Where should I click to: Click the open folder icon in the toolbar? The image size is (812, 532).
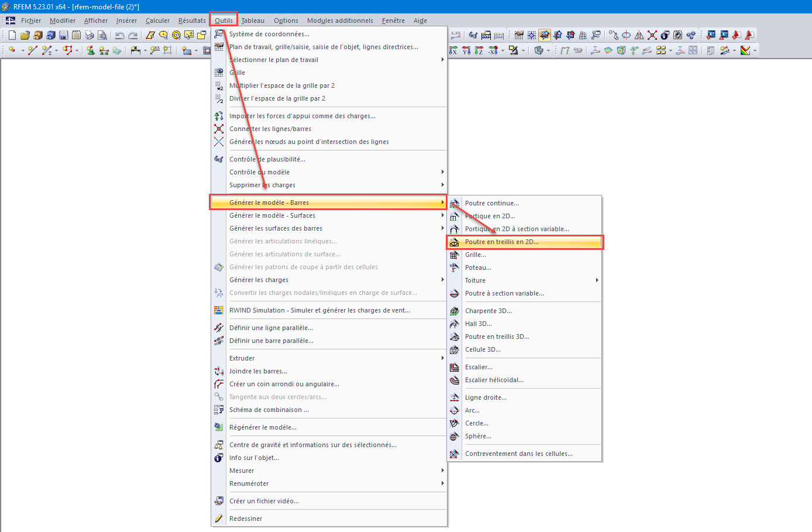[x=25, y=35]
